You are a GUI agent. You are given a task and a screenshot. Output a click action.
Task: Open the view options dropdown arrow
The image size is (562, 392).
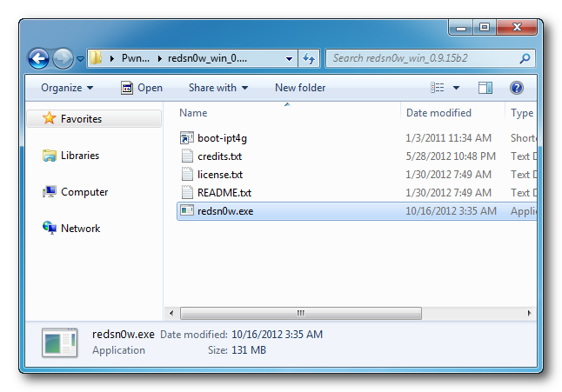point(456,88)
